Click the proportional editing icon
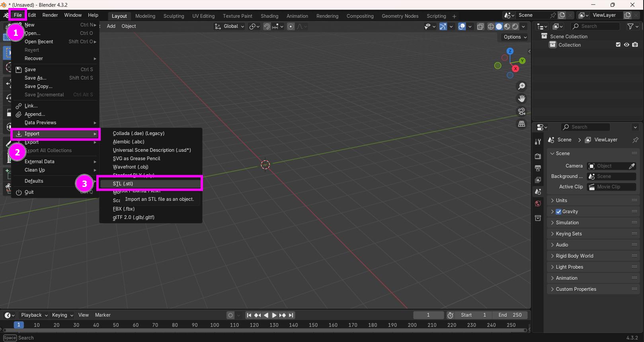Screen dimensions: 644x342 [x=291, y=26]
